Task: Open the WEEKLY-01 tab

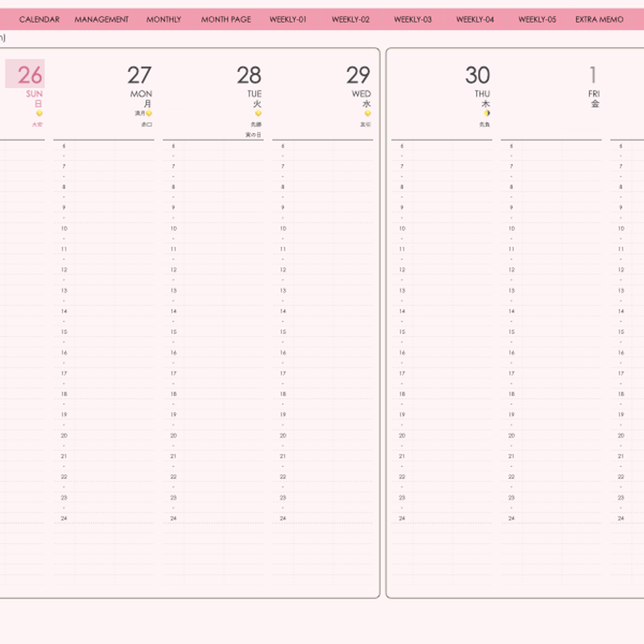Action: click(288, 20)
